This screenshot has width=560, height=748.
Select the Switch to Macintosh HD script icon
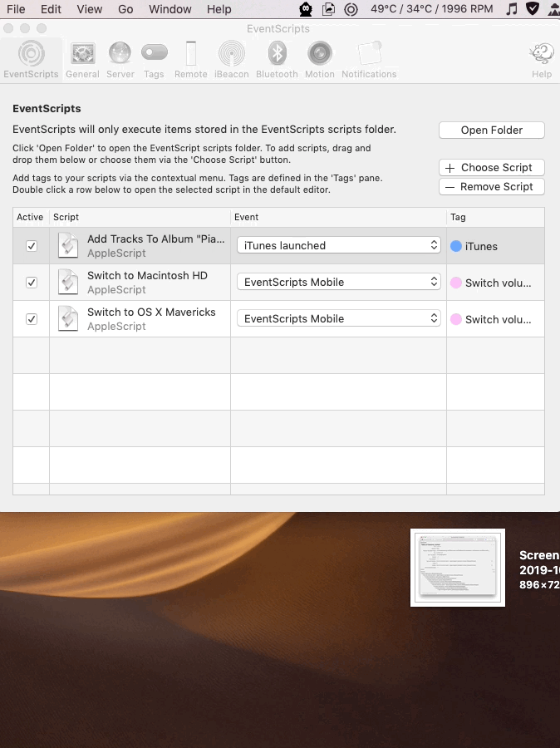pos(68,282)
